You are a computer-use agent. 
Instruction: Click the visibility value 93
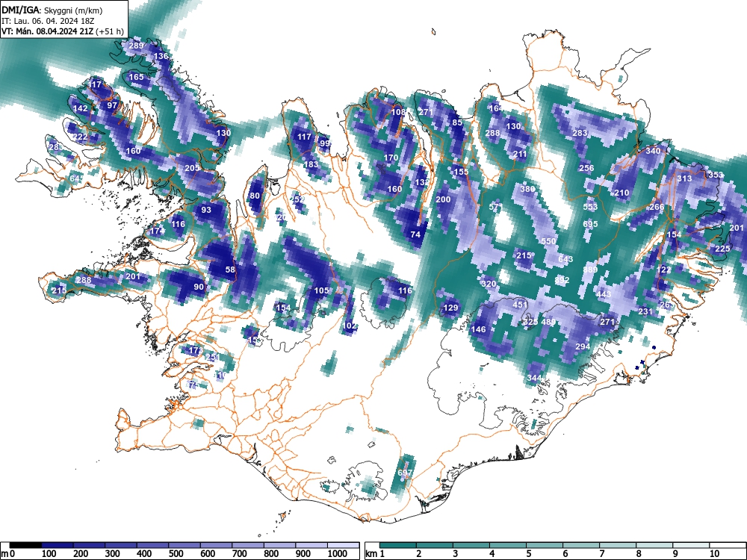(x=206, y=210)
